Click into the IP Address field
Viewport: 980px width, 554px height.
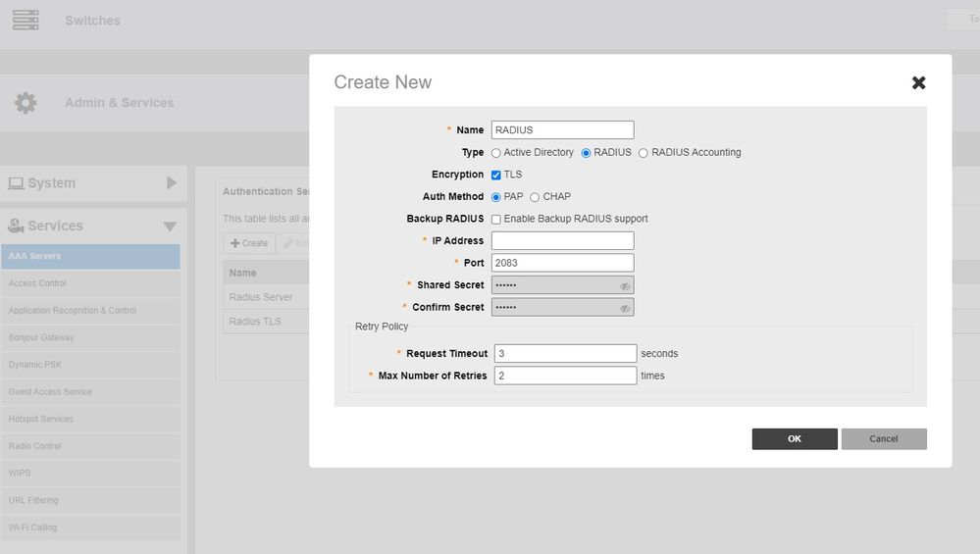point(562,241)
